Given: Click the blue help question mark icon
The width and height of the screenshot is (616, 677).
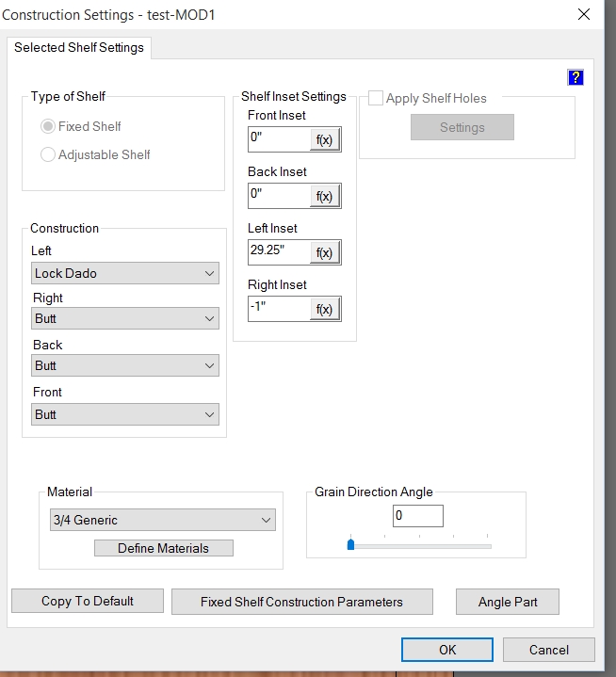Looking at the screenshot, I should click(575, 78).
